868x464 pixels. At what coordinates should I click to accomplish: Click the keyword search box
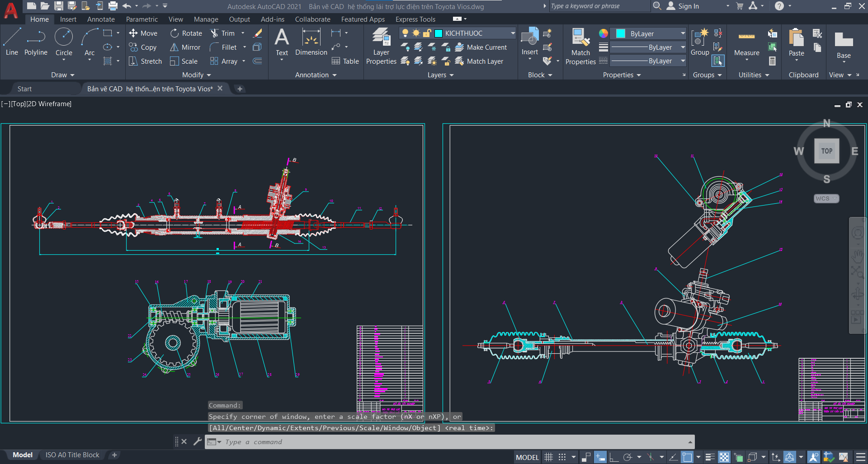599,6
